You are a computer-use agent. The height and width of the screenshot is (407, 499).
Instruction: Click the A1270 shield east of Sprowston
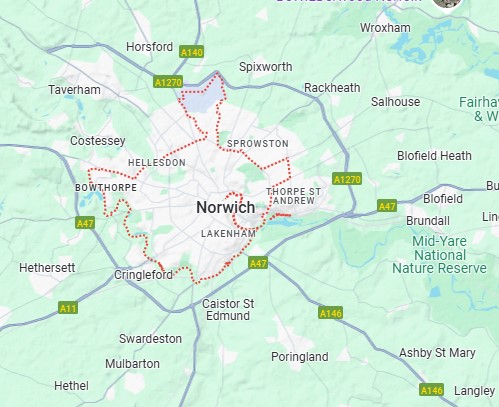click(x=347, y=179)
